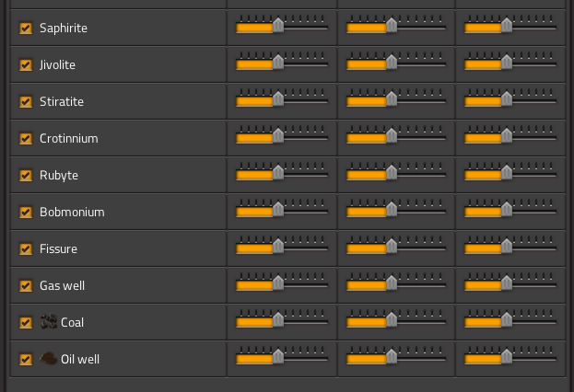Click Saphirite first slider handle
Image resolution: width=574 pixels, height=392 pixels.
tap(278, 25)
